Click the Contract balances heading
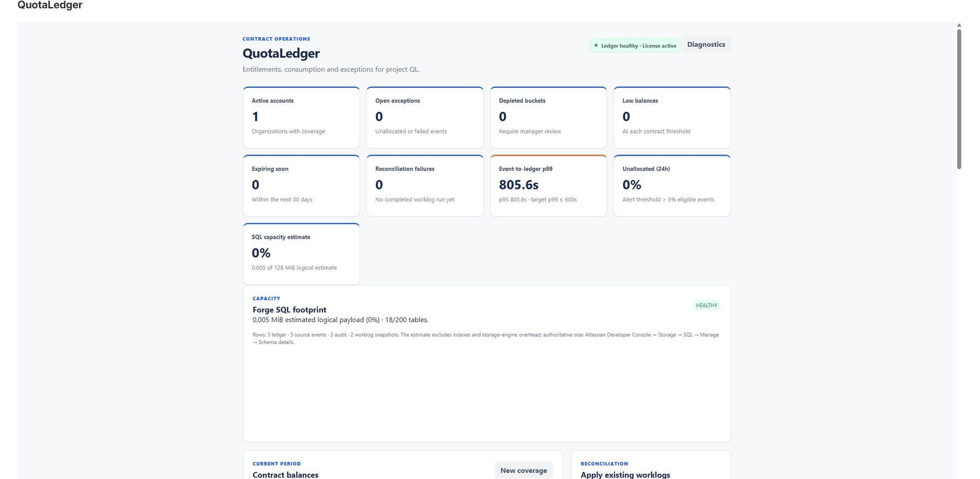 (285, 475)
